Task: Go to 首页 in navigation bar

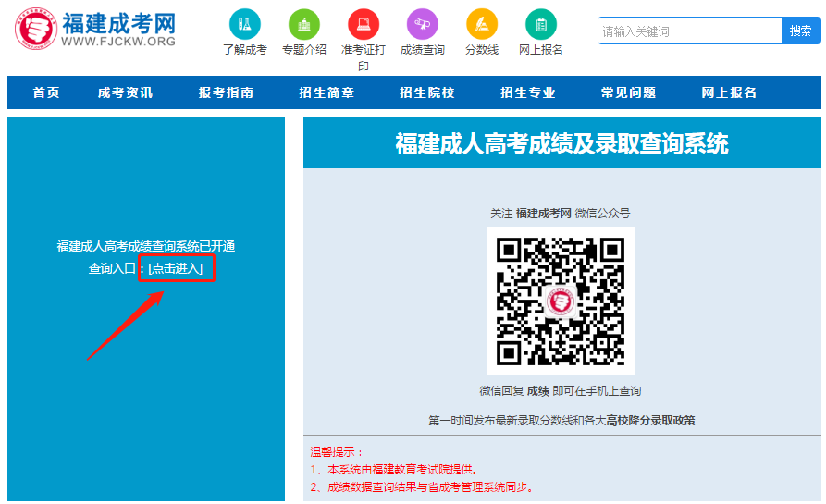Action: point(46,92)
